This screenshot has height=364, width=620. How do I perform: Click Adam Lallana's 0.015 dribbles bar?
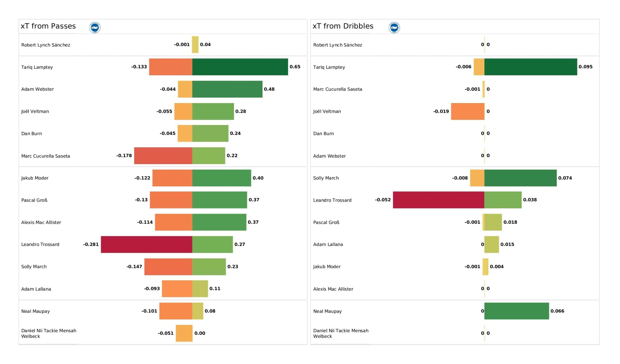point(492,244)
